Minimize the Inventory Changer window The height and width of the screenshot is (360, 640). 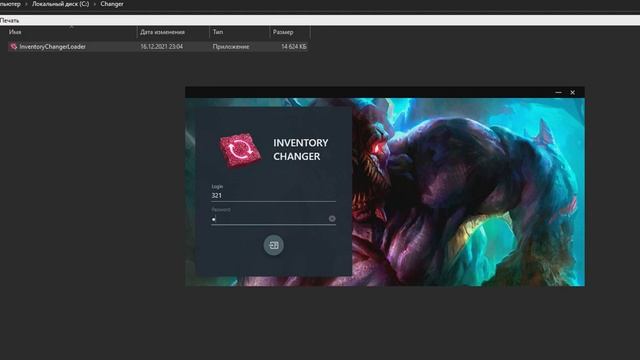click(x=558, y=93)
